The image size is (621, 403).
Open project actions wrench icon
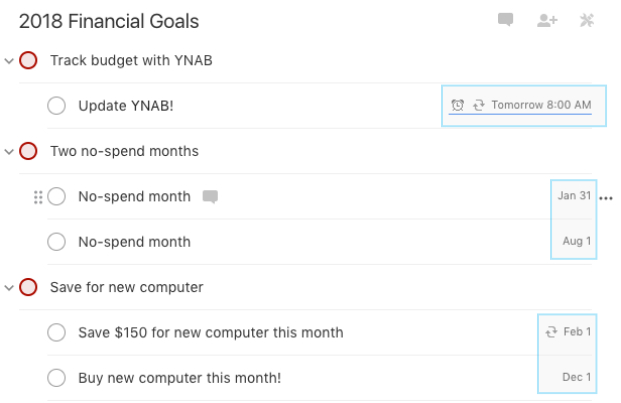pos(587,20)
